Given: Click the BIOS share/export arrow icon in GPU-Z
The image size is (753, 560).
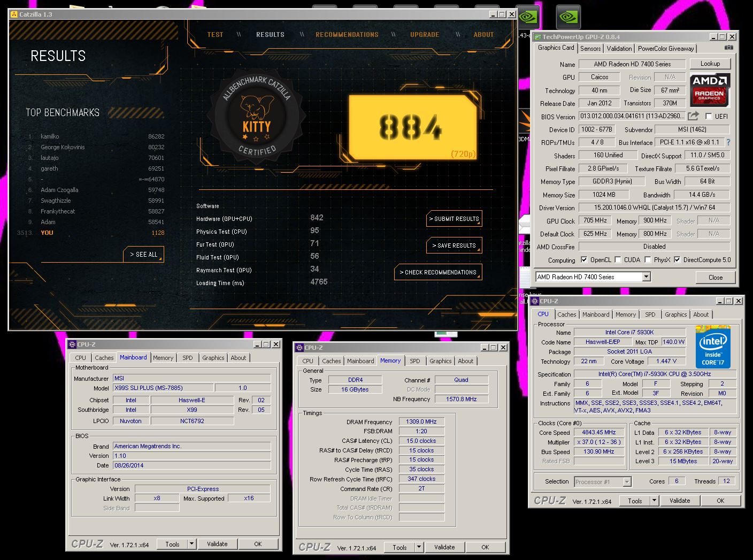Looking at the screenshot, I should (x=694, y=116).
